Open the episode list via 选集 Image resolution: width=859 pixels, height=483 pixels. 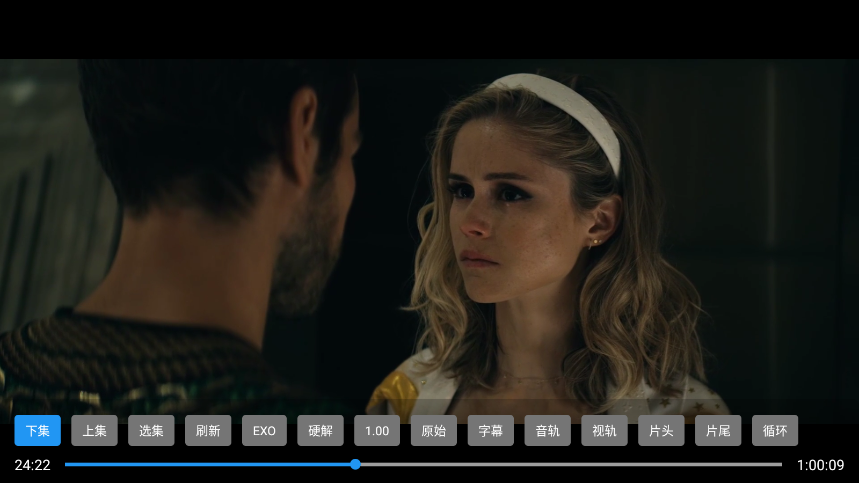[151, 430]
